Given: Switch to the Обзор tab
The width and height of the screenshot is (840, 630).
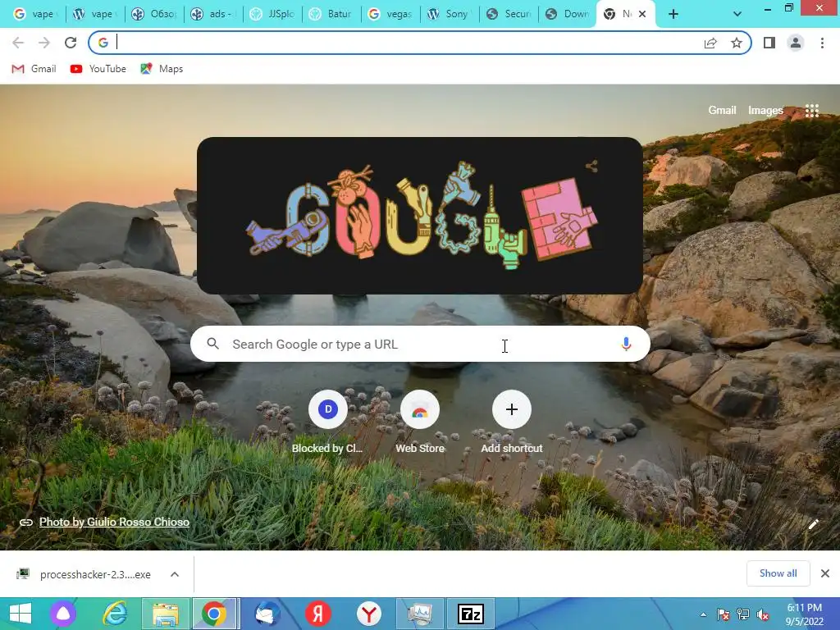Looking at the screenshot, I should click(155, 15).
